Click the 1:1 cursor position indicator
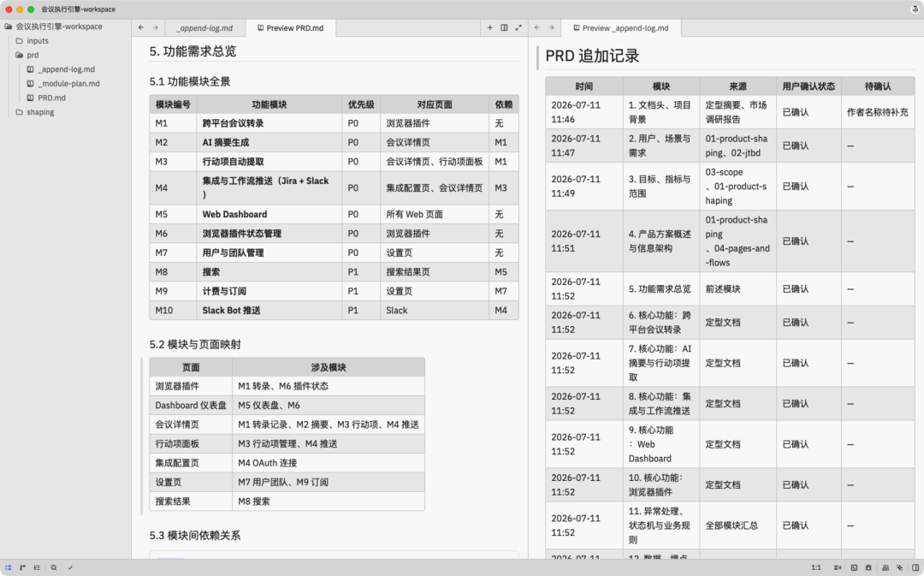Screen dimensions: 924x576 point(816,567)
